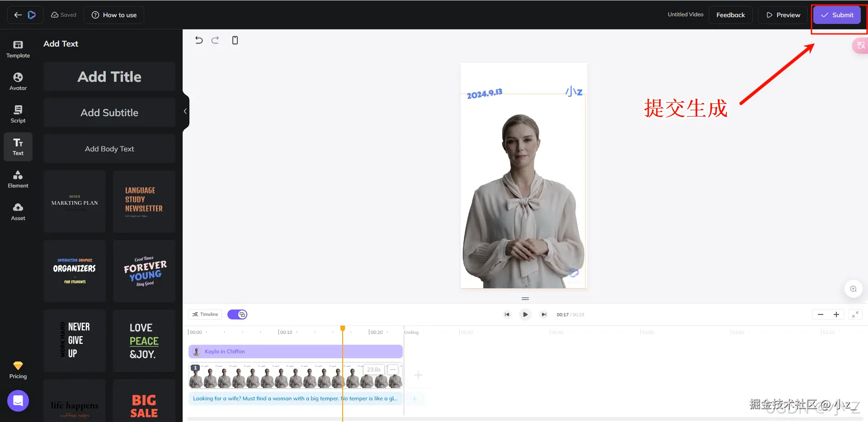The image size is (868, 422).
Task: Click the canvas/timeline divider handle
Action: [525, 299]
